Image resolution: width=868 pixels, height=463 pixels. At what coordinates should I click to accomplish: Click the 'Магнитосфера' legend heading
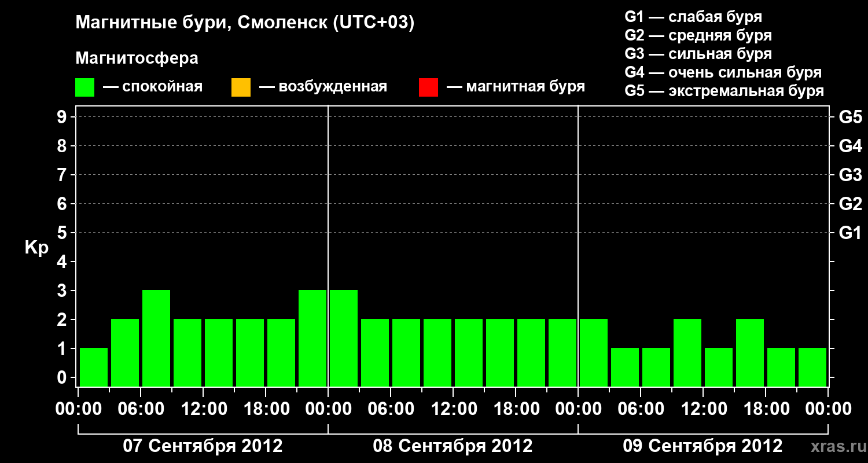tap(137, 58)
